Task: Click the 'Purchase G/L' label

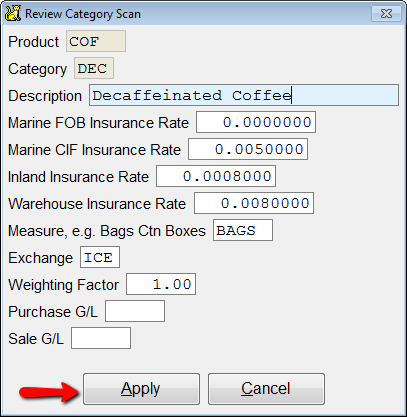Action: pos(53,312)
